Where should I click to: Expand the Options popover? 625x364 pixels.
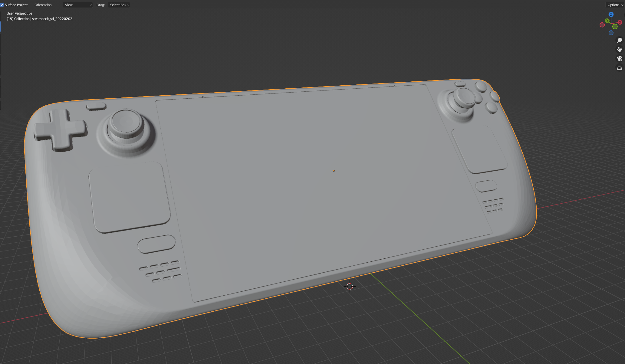pos(615,5)
